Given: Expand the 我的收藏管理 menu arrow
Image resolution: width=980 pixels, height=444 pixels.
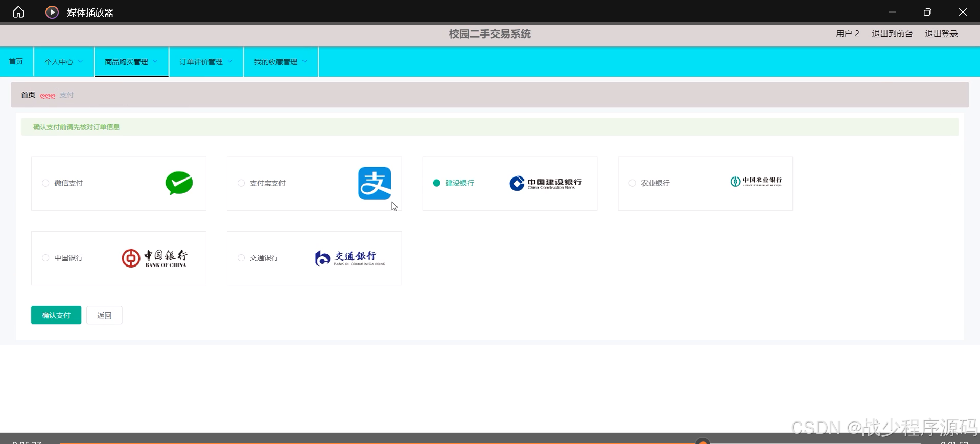Looking at the screenshot, I should tap(305, 61).
